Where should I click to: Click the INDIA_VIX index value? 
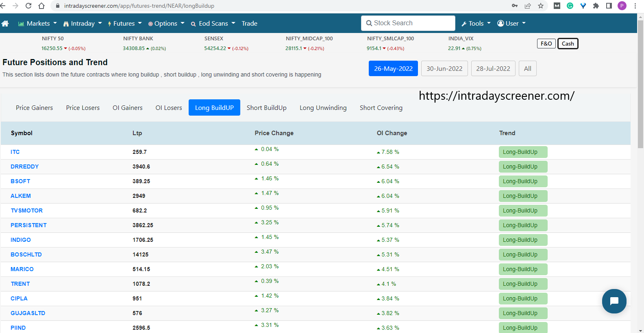point(454,48)
